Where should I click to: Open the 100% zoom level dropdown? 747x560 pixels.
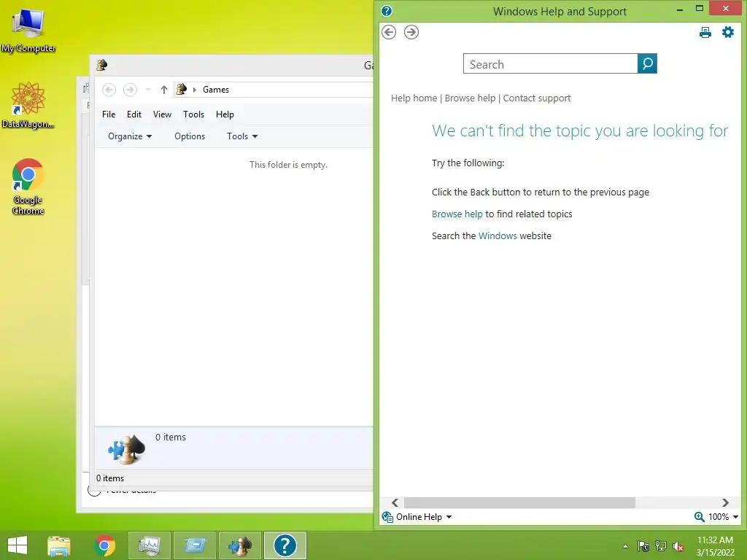coord(723,517)
